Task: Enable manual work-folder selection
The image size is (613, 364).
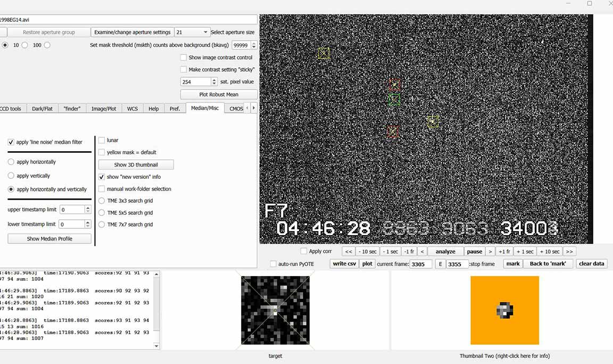Action: tap(102, 189)
